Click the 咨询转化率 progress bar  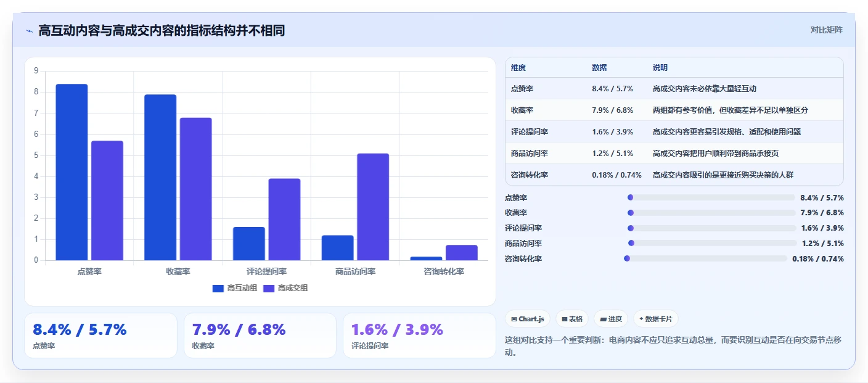tap(705, 258)
